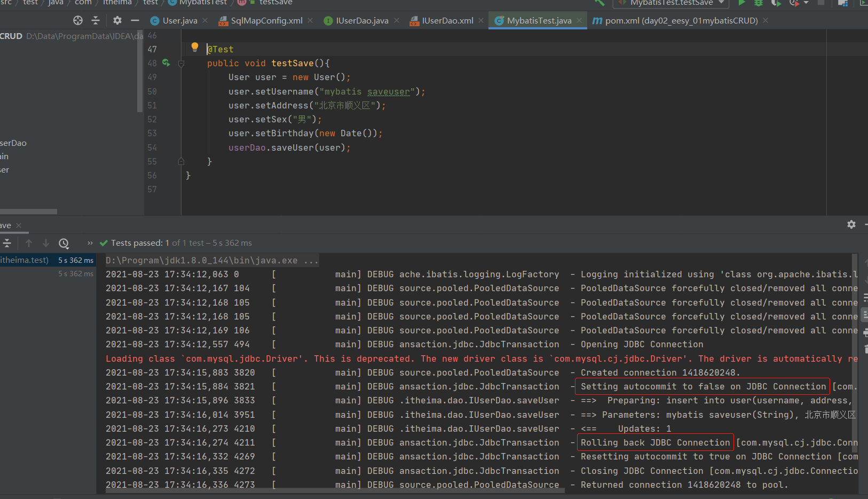The width and height of the screenshot is (868, 499).
Task: Start debugging with the green bug icon
Action: tap(759, 3)
